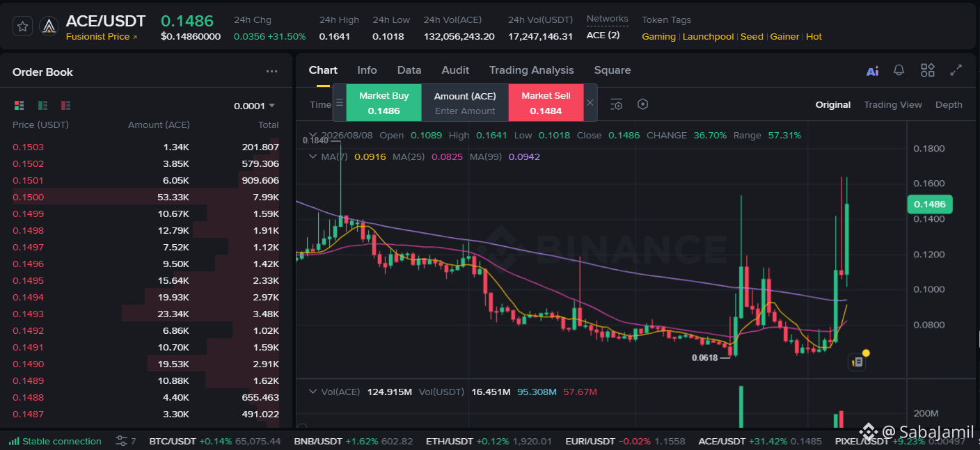Show both buy and sell orders view
Viewport: 980px width, 450px height.
[x=19, y=106]
